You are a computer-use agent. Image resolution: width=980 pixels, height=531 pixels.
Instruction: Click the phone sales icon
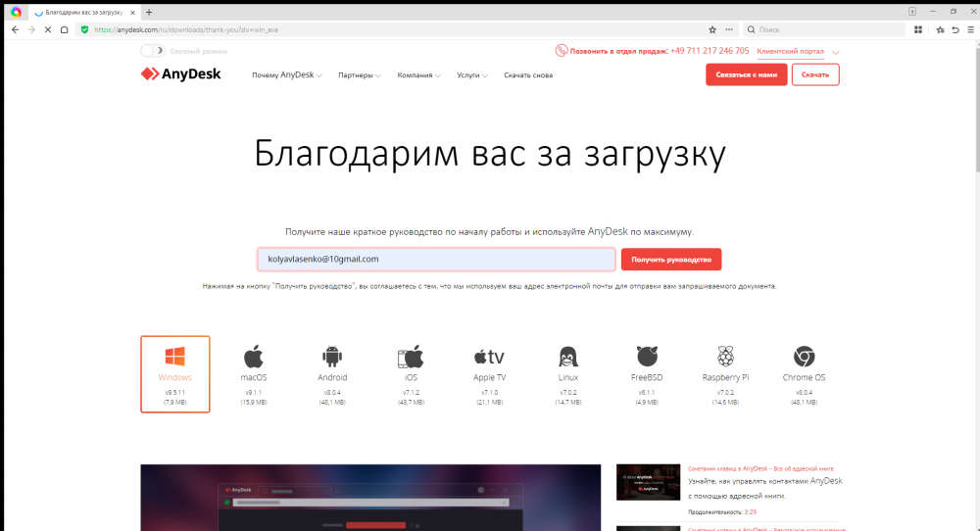coord(562,51)
